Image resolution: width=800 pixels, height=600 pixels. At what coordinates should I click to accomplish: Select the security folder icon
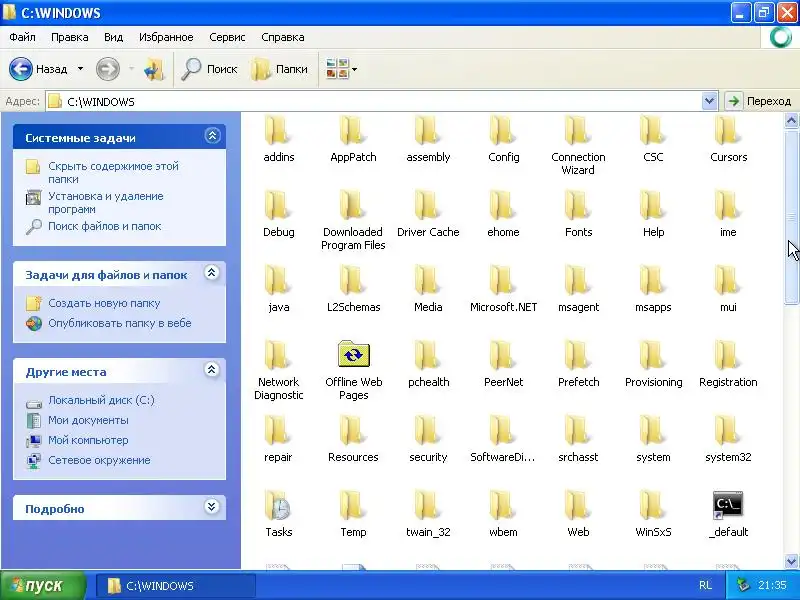point(428,430)
